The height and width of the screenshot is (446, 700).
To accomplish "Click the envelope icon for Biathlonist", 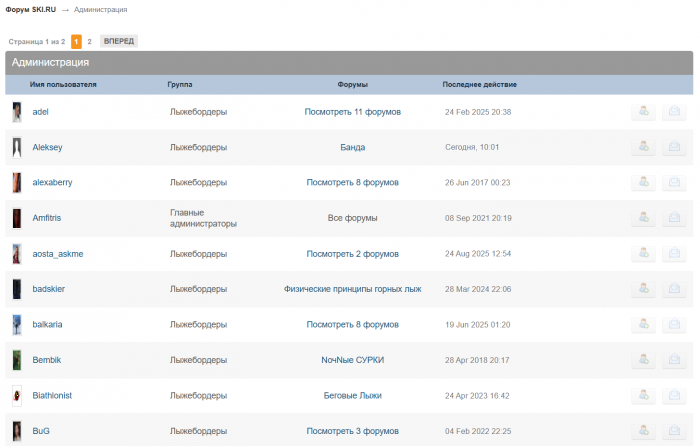I will pos(674,396).
